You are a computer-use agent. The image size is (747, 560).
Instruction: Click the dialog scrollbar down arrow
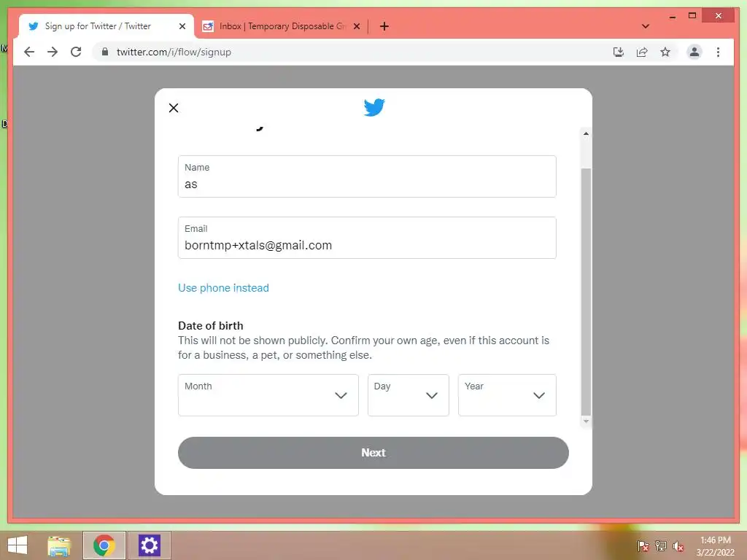click(586, 421)
